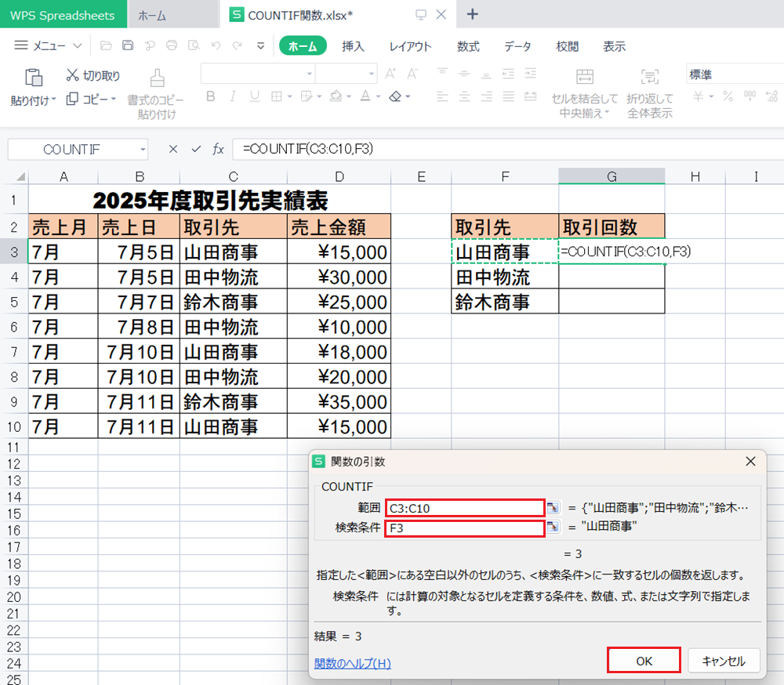Click セルを結合して中央揃え merge button

pyautogui.click(x=585, y=93)
